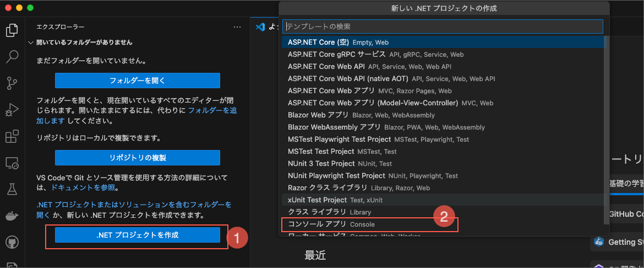Select the クラス ライブラリ template
The height and width of the screenshot is (268, 644).
(x=443, y=212)
